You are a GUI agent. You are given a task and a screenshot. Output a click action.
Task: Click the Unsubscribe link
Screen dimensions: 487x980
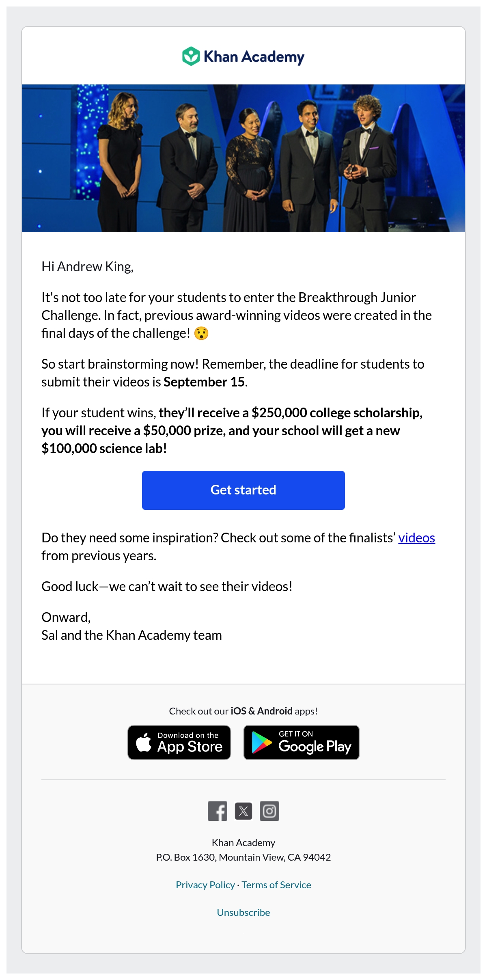click(243, 912)
